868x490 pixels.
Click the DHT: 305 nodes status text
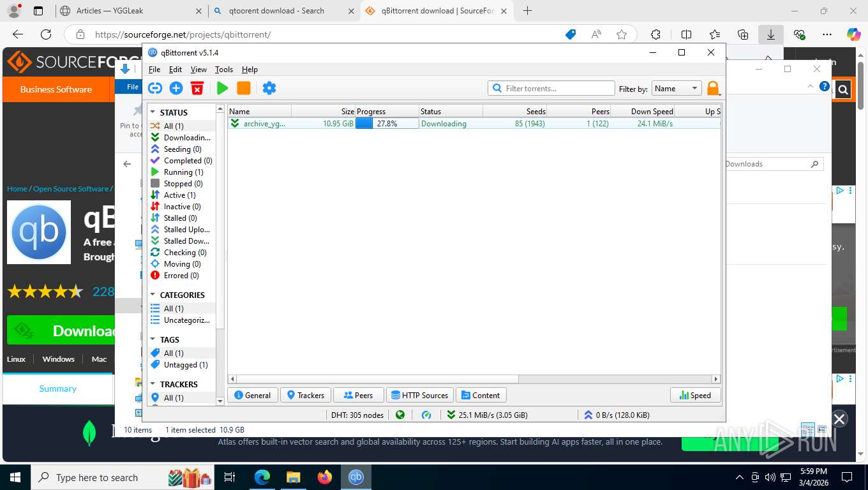[x=357, y=415]
